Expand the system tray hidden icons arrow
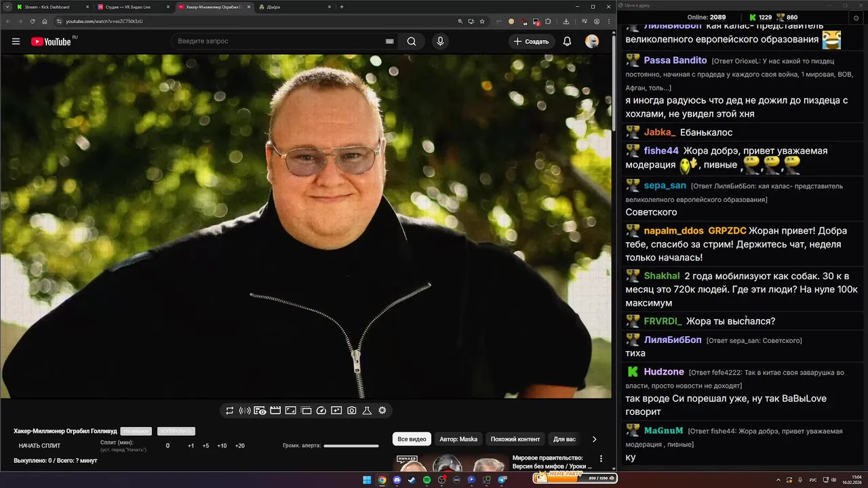The image size is (868, 488). coord(778,480)
